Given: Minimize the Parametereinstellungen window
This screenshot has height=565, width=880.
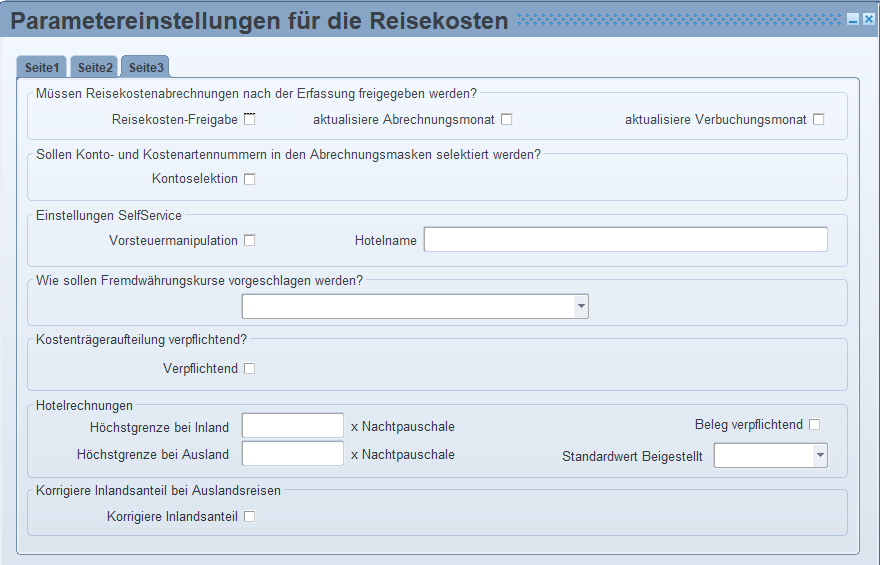Looking at the screenshot, I should (853, 20).
